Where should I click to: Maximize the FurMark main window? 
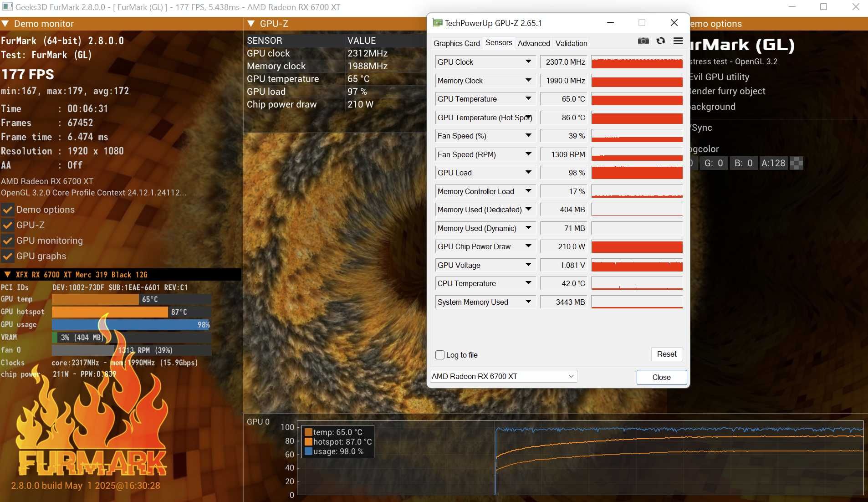pos(823,7)
